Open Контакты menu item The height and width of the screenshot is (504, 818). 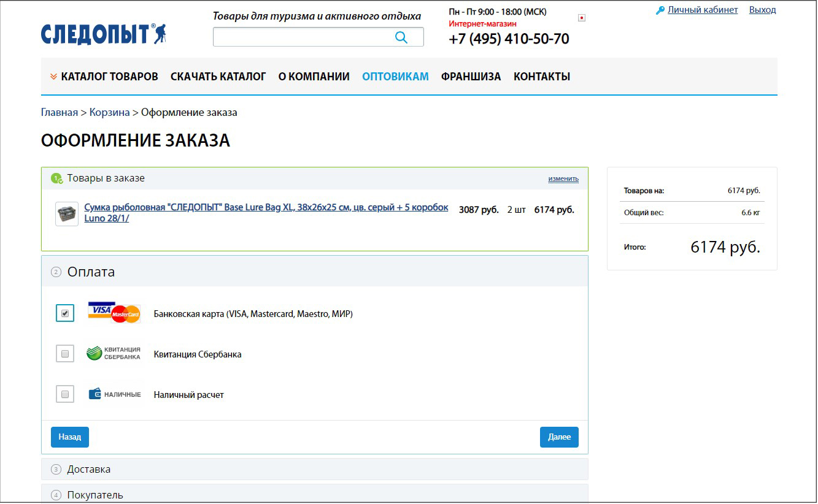tap(542, 77)
